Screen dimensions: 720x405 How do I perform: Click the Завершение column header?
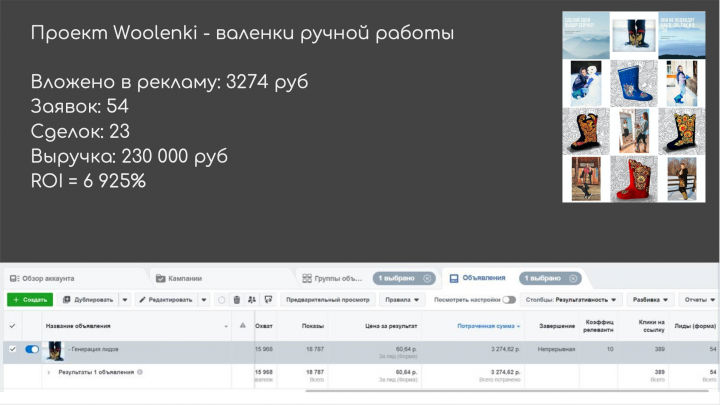557,326
